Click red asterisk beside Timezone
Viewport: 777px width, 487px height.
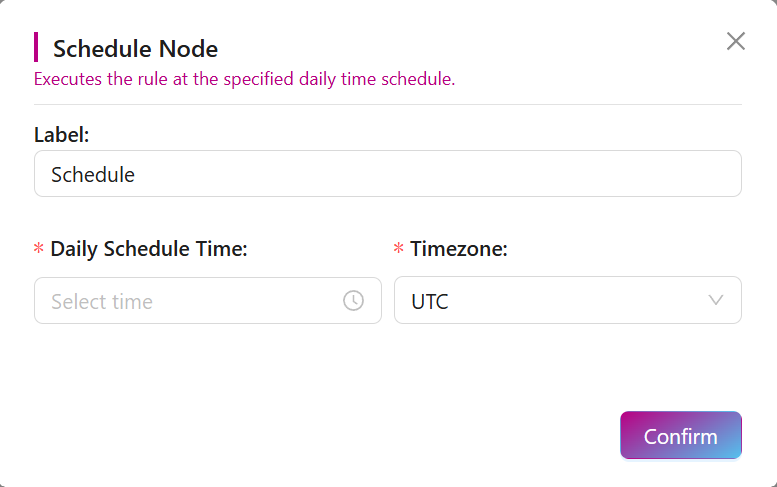[399, 250]
